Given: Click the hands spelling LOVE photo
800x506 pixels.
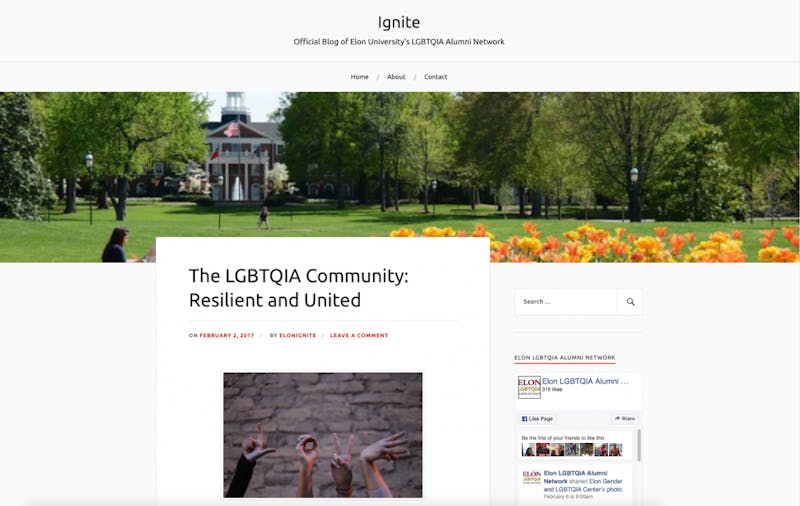Looking at the screenshot, I should [322, 435].
